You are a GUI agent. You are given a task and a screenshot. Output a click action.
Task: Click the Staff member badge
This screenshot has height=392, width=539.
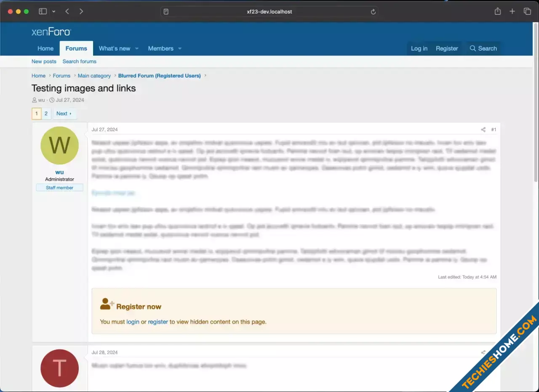[x=59, y=188]
